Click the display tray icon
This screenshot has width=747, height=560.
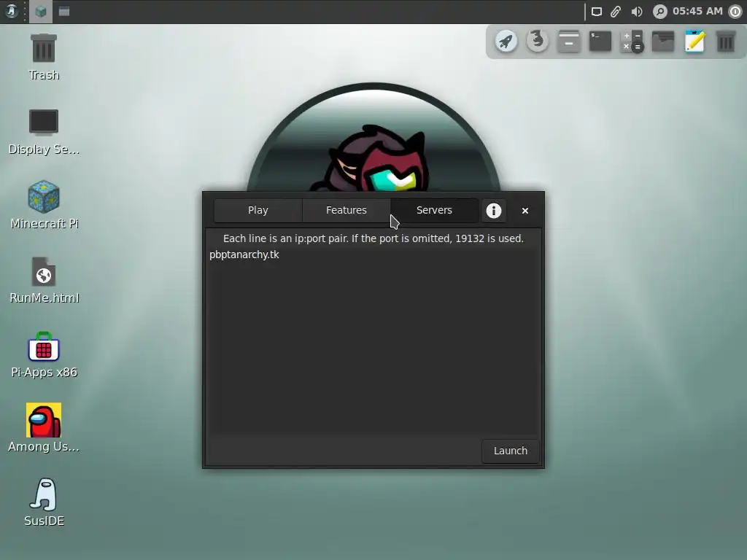point(597,12)
